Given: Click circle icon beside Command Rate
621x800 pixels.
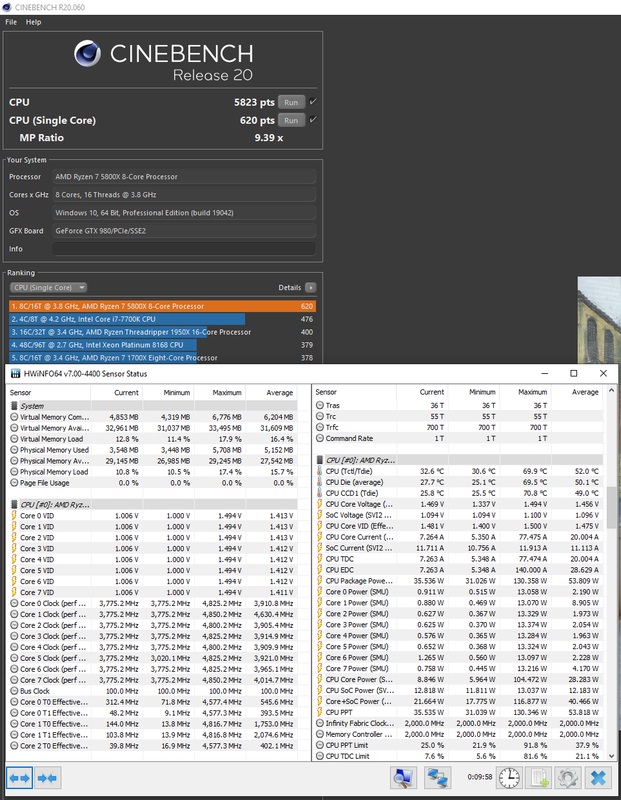Looking at the screenshot, I should [x=320, y=438].
